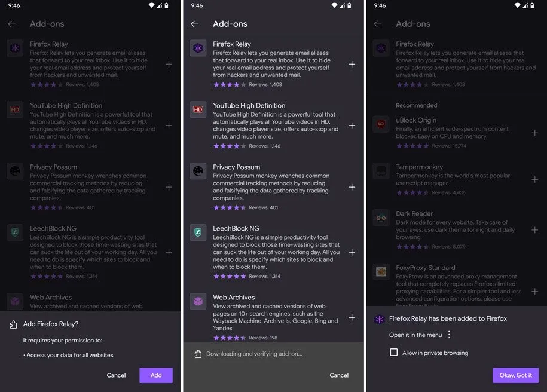
Task: Tap the three-dot menu icon in confirmation
Action: point(450,335)
